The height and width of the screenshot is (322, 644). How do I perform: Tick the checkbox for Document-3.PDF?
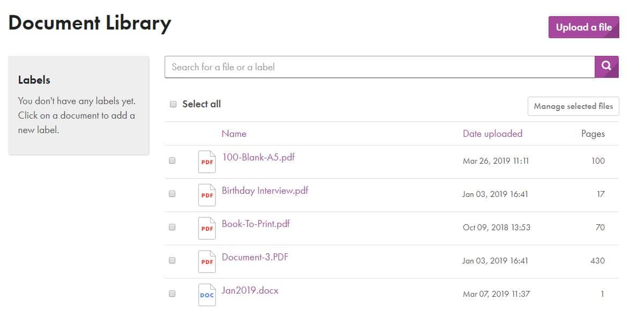click(172, 260)
